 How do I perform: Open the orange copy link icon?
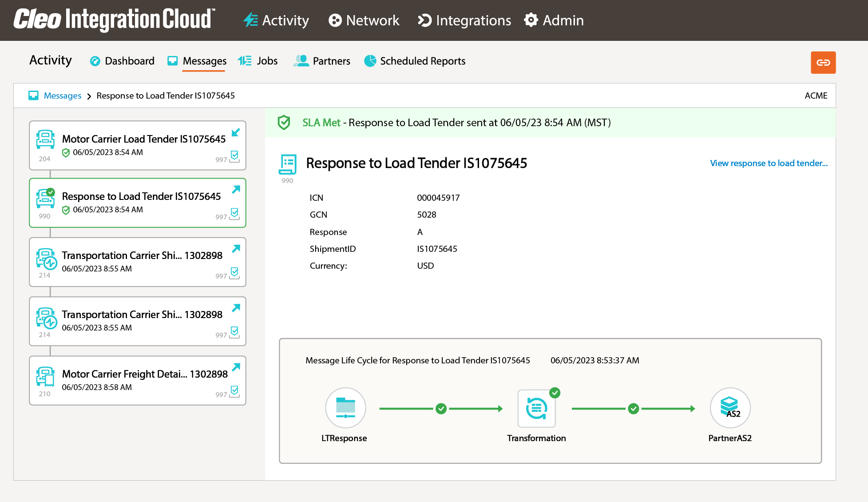point(823,62)
